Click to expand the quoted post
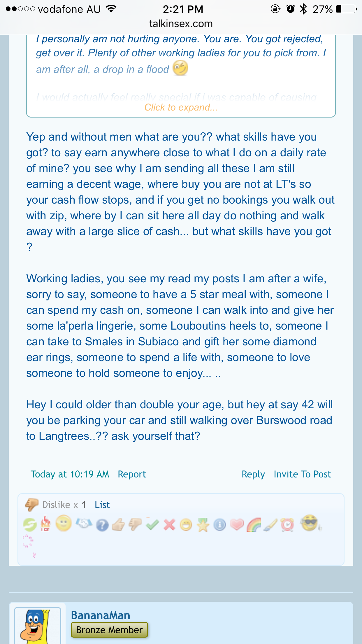The height and width of the screenshot is (644, 362). point(181,107)
